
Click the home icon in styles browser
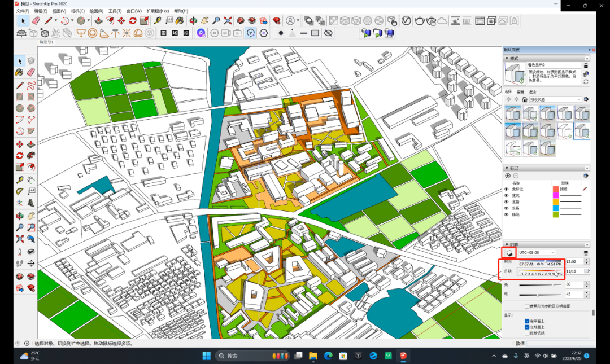(x=524, y=99)
